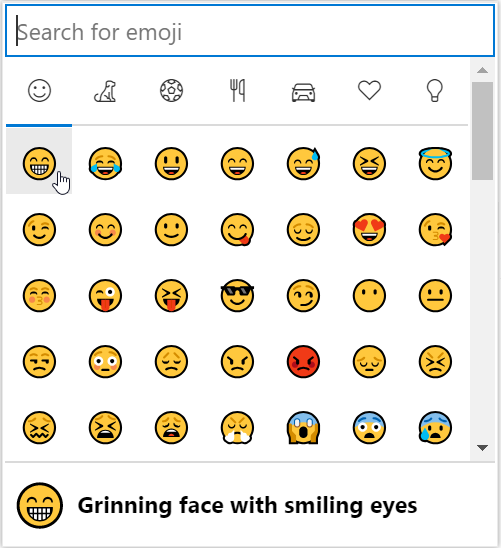The height and width of the screenshot is (550, 502).
Task: Open the objects category with light bulb icon
Action: (x=435, y=91)
